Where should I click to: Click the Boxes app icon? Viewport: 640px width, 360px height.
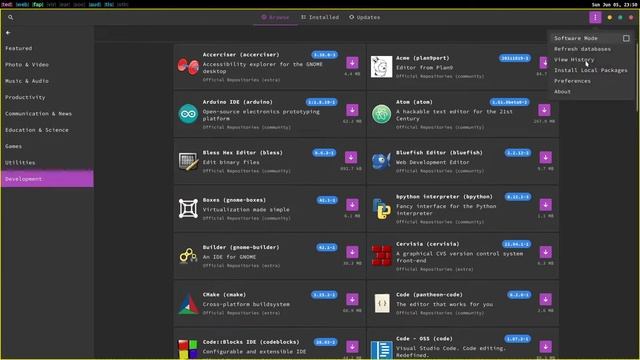click(x=188, y=209)
